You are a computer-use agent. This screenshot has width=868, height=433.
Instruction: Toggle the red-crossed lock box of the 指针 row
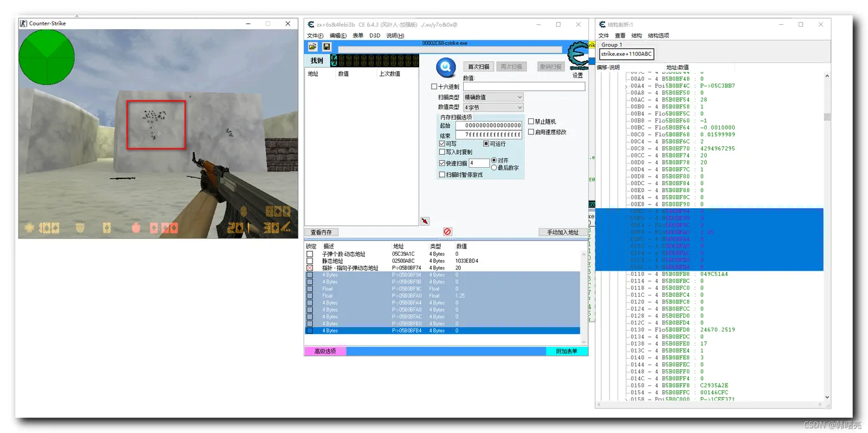[310, 268]
